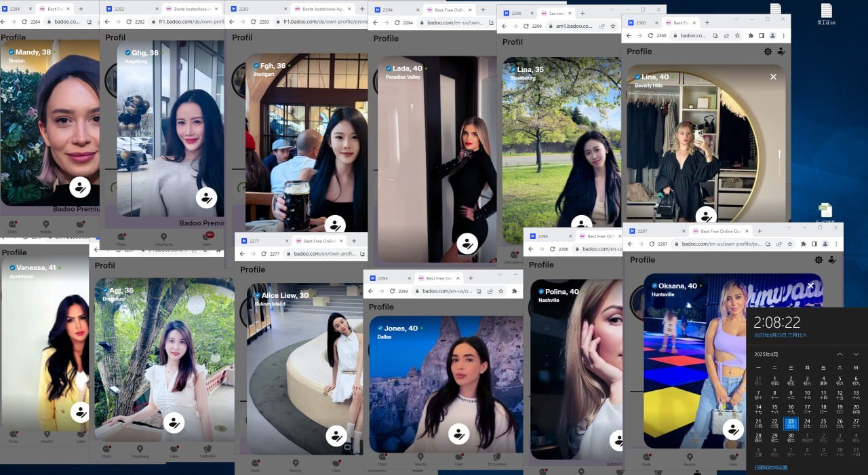868x475 pixels.
Task: Open date and time settings link
Action: pyautogui.click(x=771, y=468)
